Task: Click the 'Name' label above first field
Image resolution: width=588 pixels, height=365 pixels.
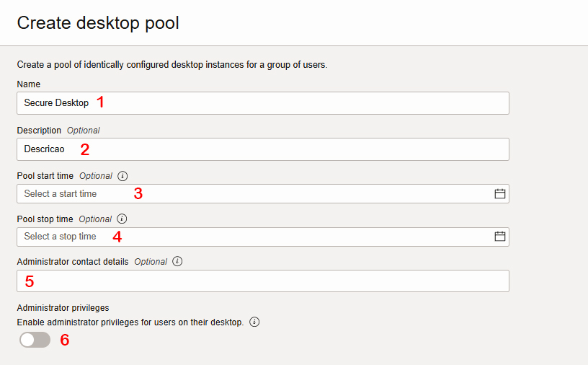Action: (29, 84)
